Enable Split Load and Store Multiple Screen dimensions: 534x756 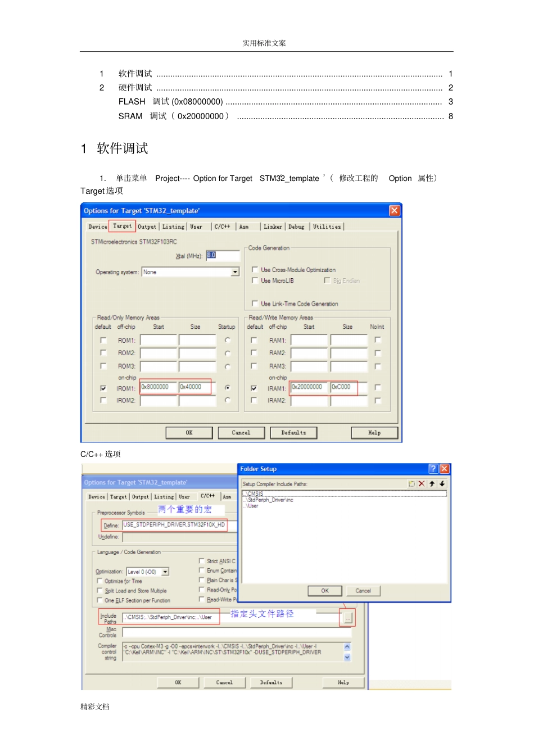[x=99, y=591]
